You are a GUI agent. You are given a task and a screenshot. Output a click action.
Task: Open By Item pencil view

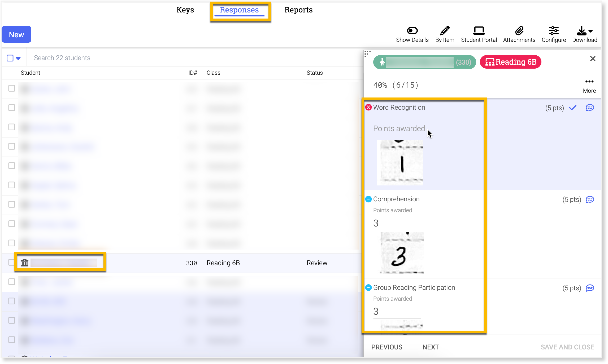coord(445,31)
